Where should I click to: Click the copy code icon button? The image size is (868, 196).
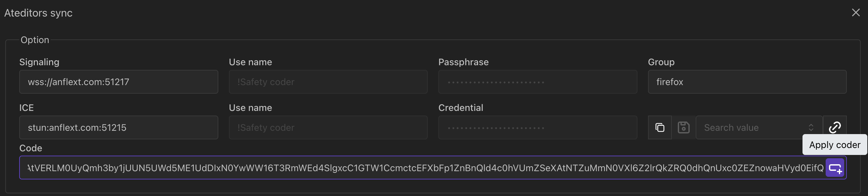tap(659, 127)
